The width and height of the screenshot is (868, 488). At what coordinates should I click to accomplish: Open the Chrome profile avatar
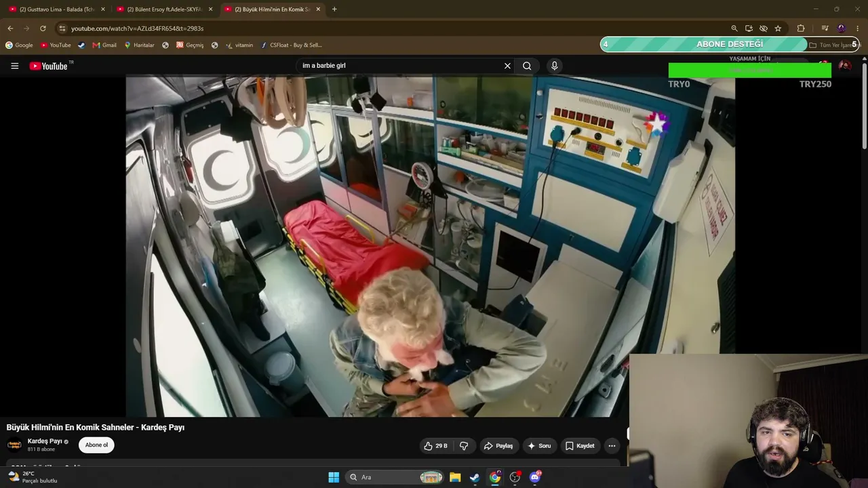[842, 28]
